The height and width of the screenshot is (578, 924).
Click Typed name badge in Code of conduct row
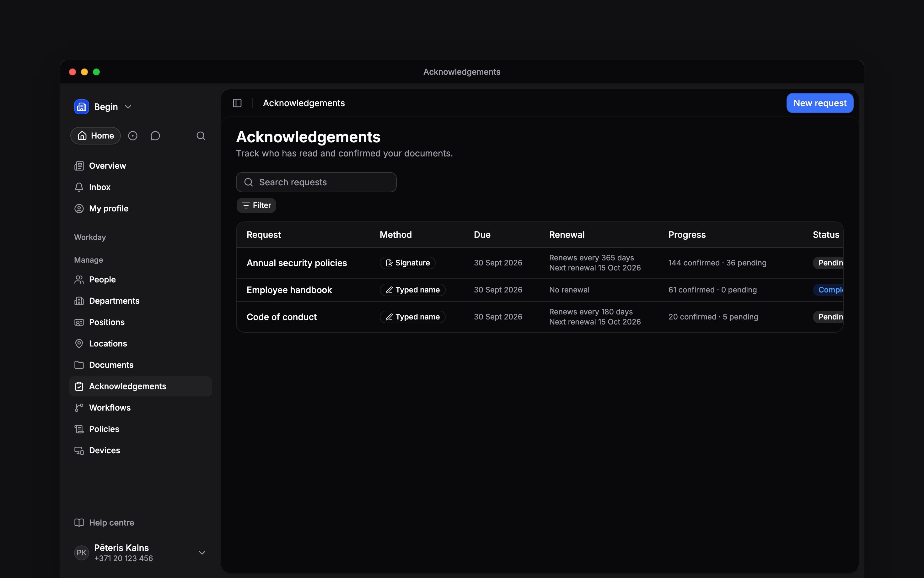412,317
